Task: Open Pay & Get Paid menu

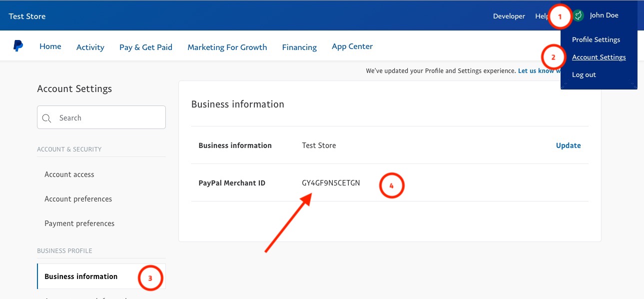Action: 146,47
